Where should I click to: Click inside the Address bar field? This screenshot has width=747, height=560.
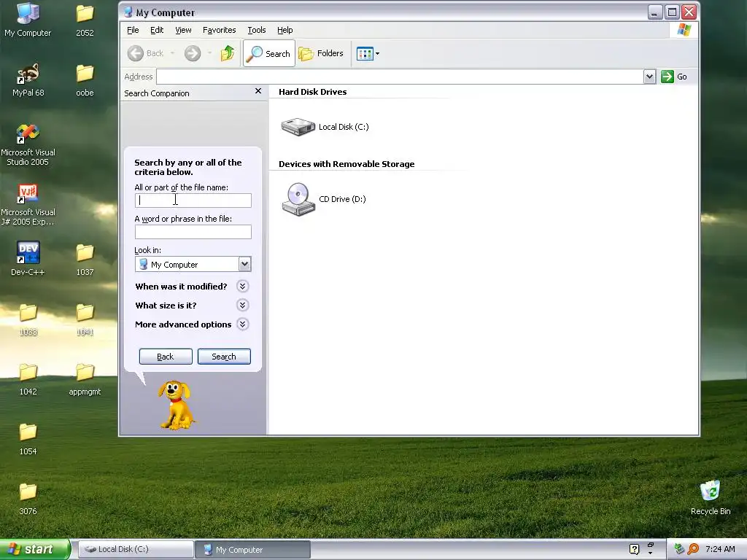coord(399,77)
